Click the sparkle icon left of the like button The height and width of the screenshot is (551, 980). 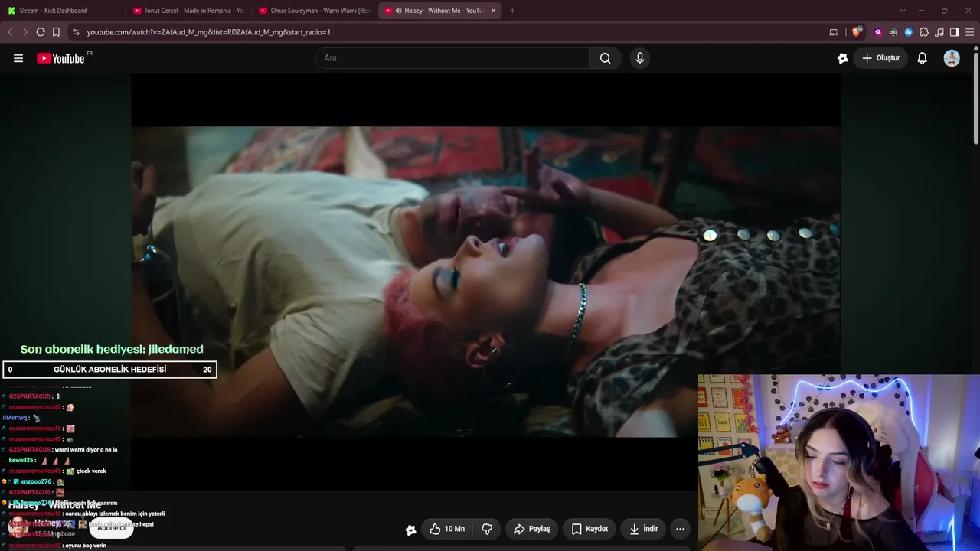click(411, 529)
